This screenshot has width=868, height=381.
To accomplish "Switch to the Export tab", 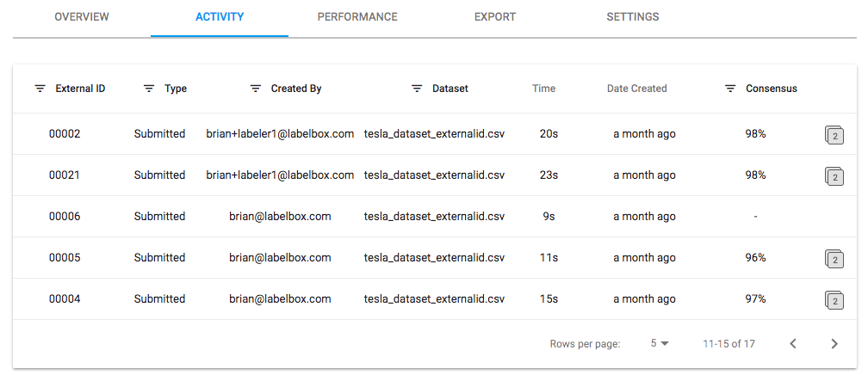I will (495, 17).
